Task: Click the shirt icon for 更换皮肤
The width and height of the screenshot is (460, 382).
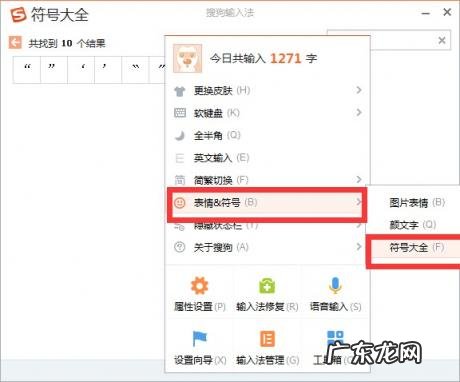Action: coord(180,91)
